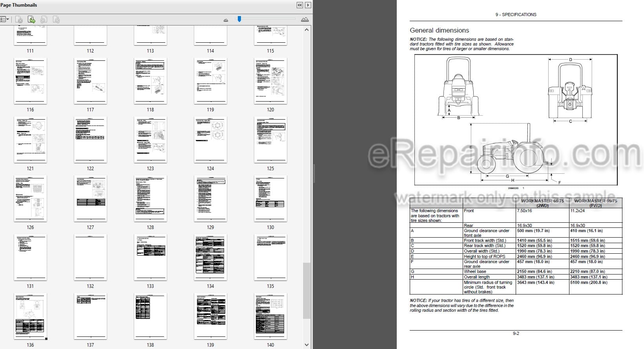Jump to page 135 thumbnail
This screenshot has height=349, width=644.
pos(270,257)
